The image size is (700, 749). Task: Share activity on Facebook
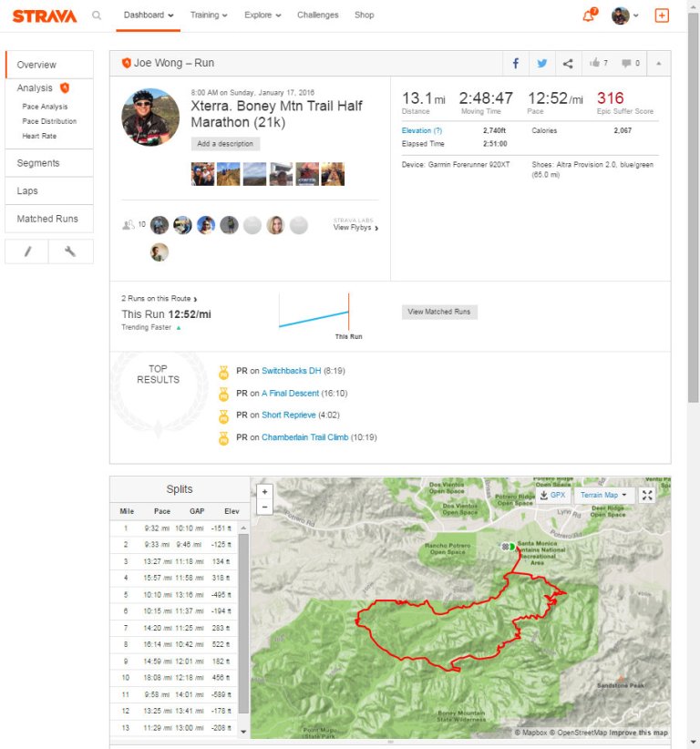tap(516, 64)
